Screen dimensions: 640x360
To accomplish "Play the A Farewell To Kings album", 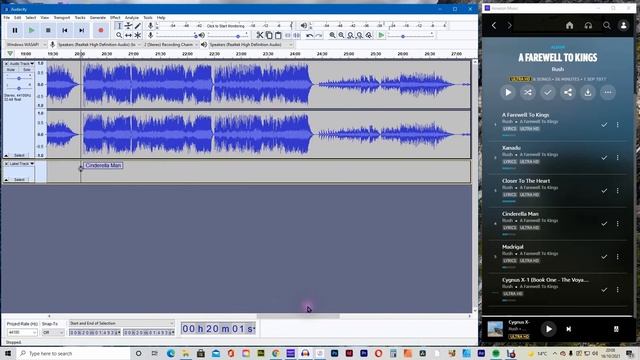I will [508, 93].
